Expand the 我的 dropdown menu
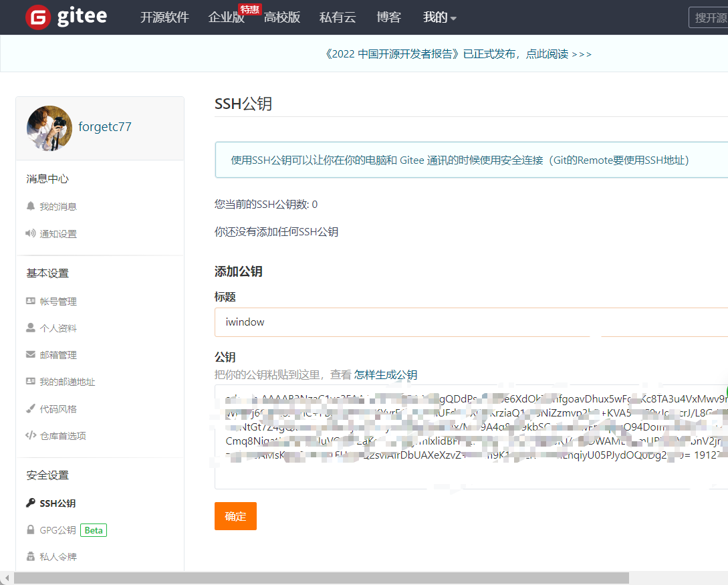This screenshot has height=585, width=728. (x=440, y=17)
